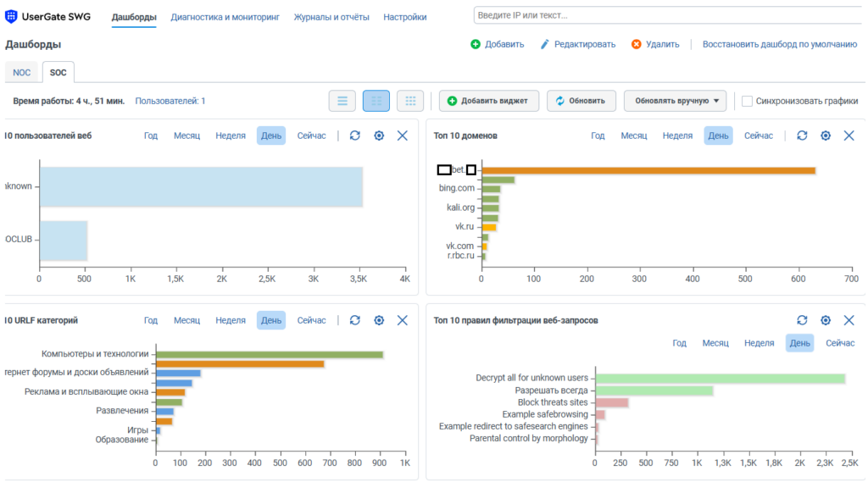Switch to the NOC dashboard tab

click(x=21, y=73)
